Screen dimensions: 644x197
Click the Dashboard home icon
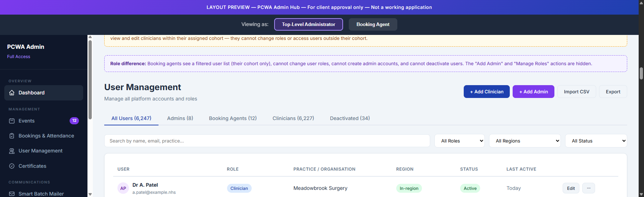(12, 93)
